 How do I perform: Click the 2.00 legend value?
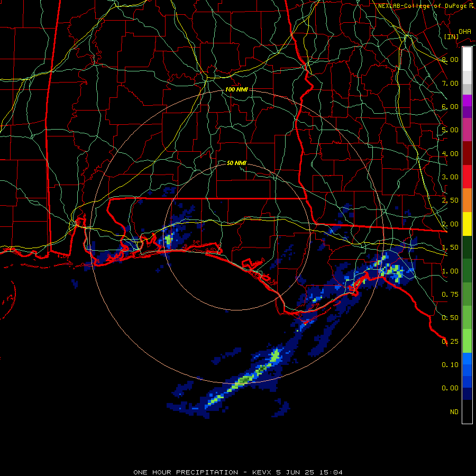(450, 224)
